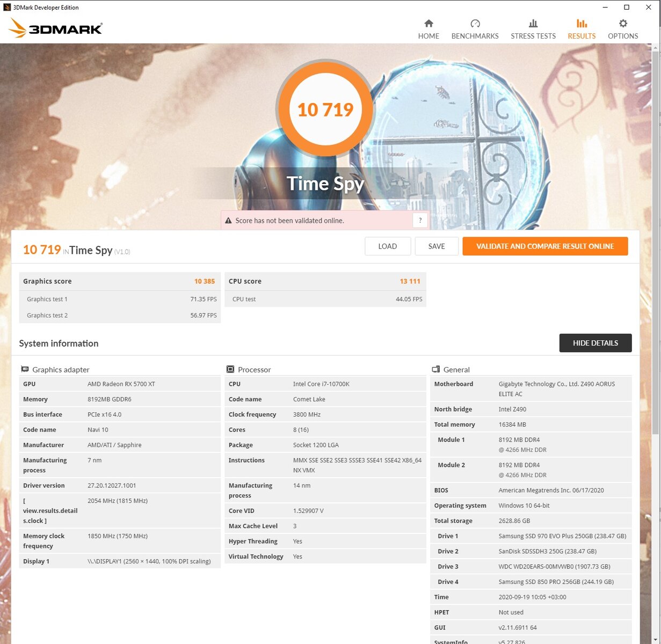Open the Options gear icon

tap(623, 23)
